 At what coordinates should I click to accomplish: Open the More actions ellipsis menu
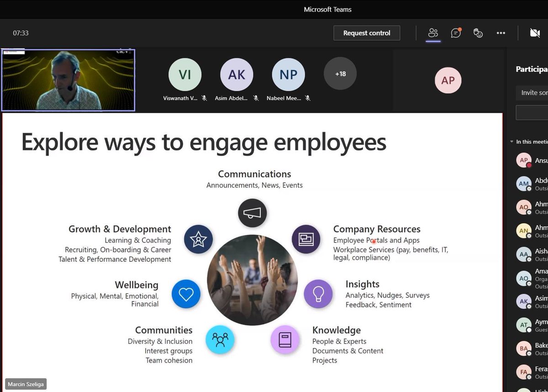point(501,33)
